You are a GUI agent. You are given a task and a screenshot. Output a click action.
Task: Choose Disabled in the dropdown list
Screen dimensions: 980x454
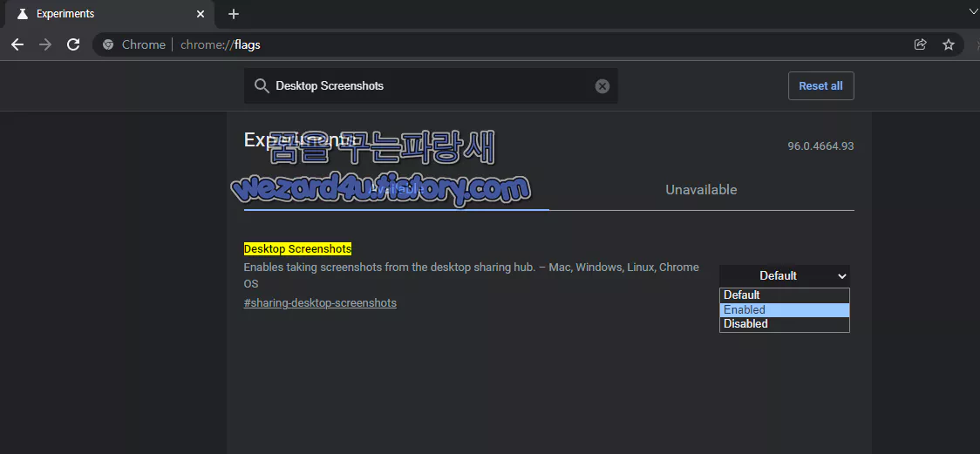pyautogui.click(x=785, y=324)
